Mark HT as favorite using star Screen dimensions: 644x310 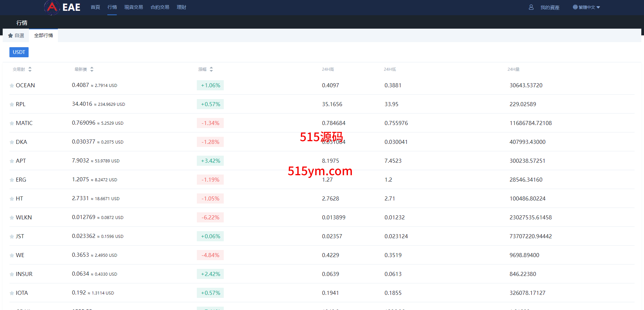pyautogui.click(x=12, y=199)
